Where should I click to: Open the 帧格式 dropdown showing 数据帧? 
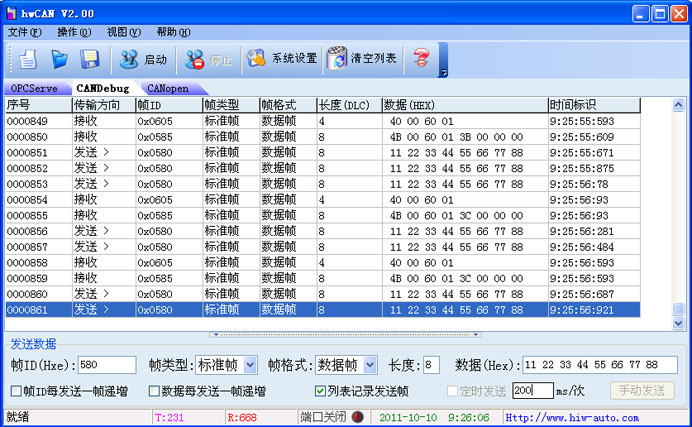point(346,365)
